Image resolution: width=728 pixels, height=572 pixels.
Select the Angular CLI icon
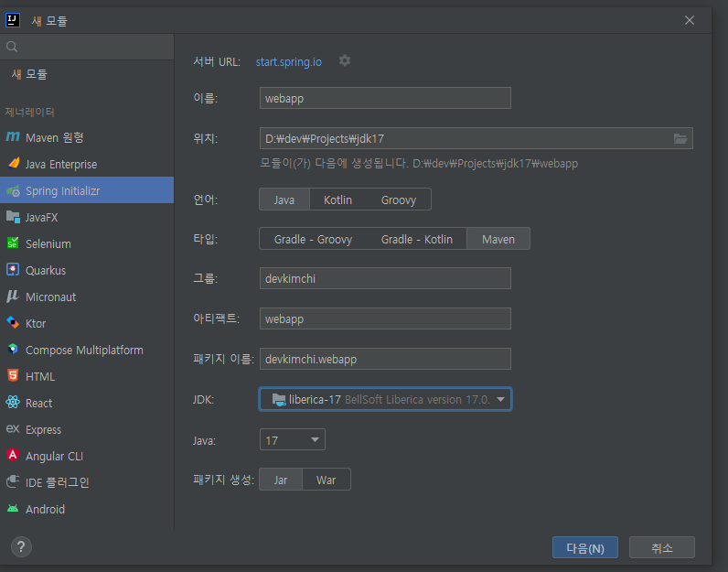point(13,456)
